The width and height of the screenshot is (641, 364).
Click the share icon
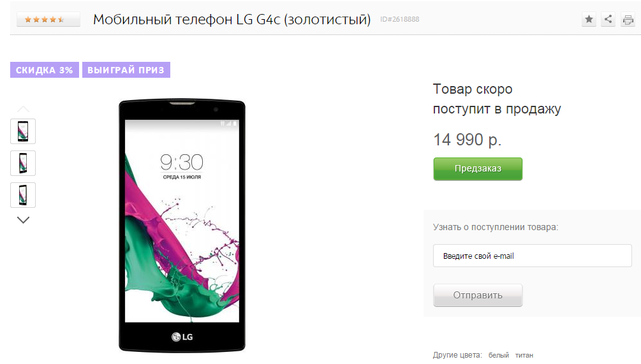pos(608,19)
